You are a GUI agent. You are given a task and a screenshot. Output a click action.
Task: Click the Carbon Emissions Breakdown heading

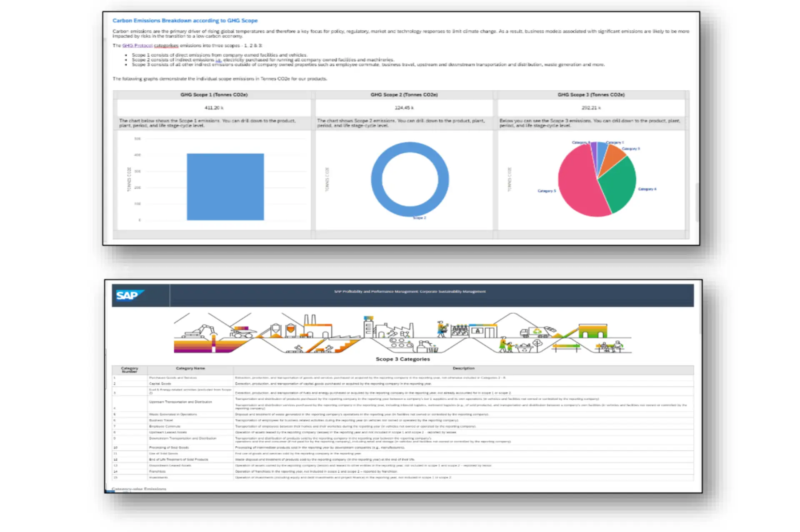185,20
